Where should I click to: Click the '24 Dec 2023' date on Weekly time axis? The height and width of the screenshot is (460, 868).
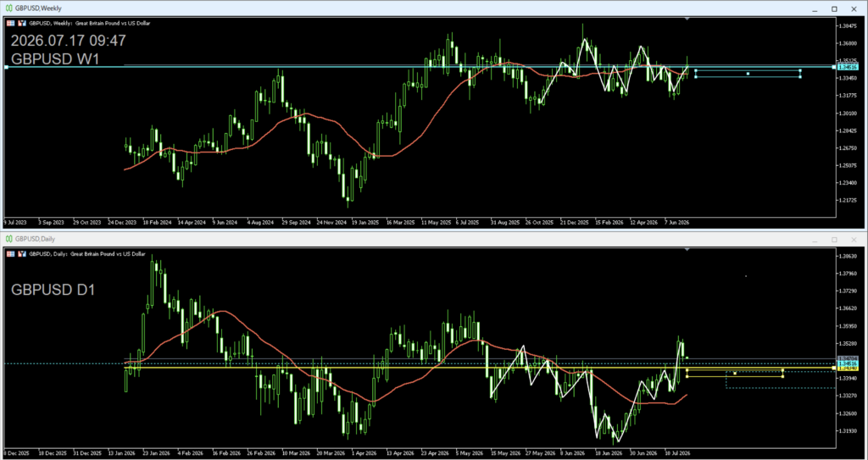(121, 222)
